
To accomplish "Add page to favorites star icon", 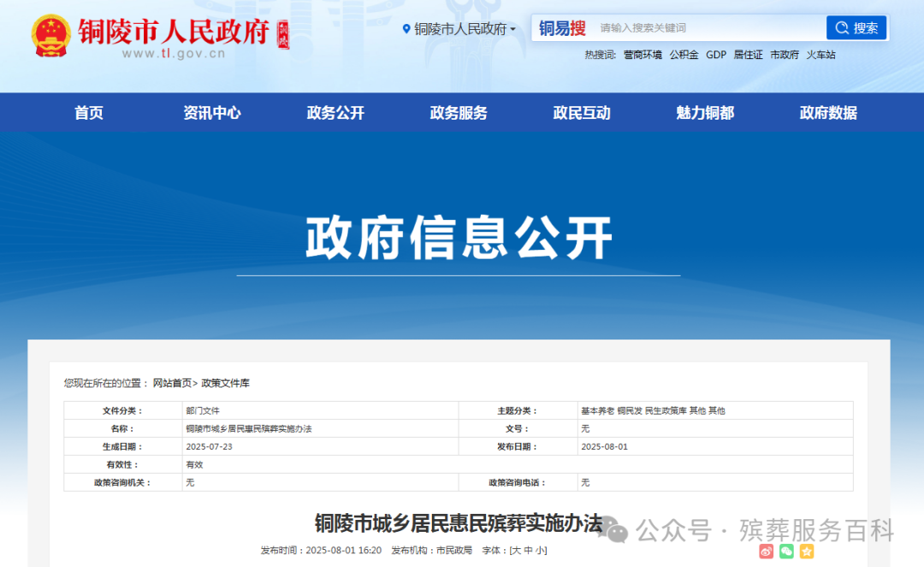I will (807, 551).
